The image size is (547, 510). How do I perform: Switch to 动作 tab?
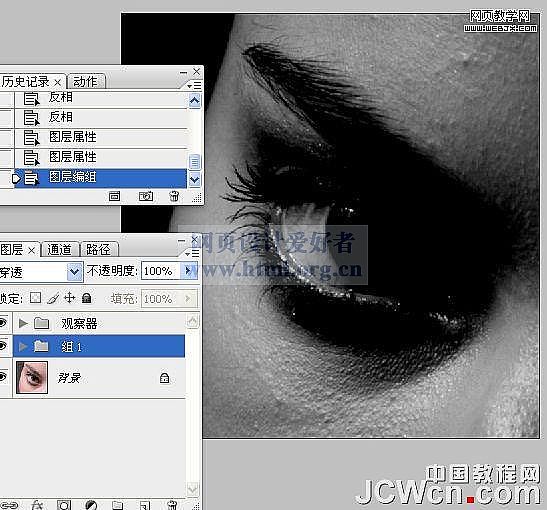(85, 82)
